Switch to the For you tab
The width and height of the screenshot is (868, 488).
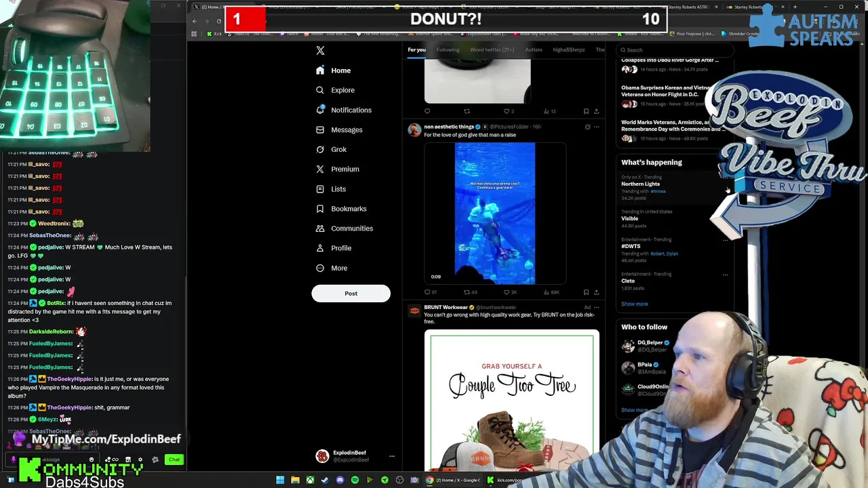pos(416,49)
